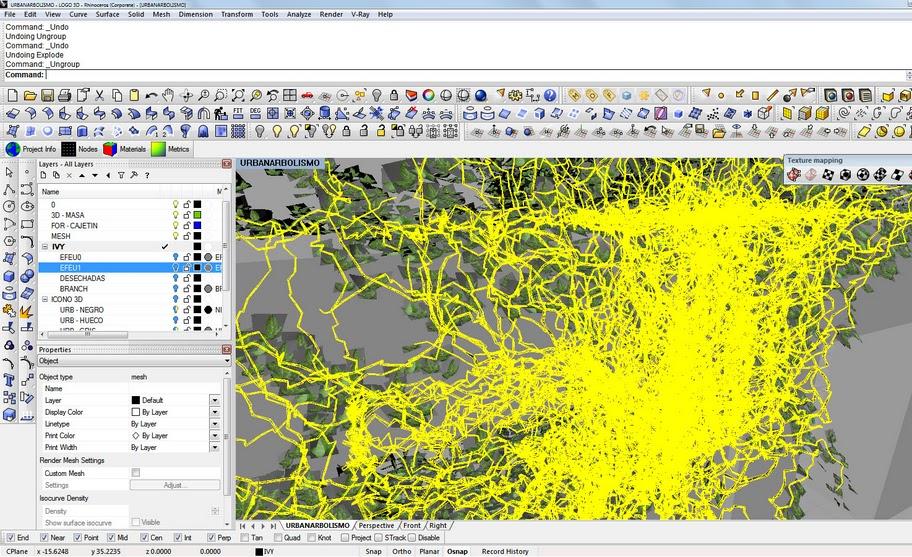This screenshot has height=557, width=912.
Task: Click the hammer tools icon in Layers panel
Action: [134, 175]
